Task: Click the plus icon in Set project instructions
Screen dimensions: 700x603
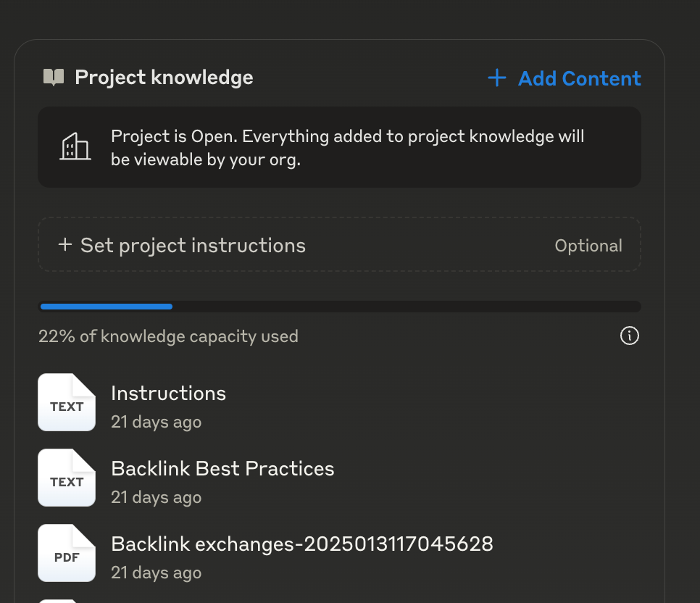Action: [64, 245]
